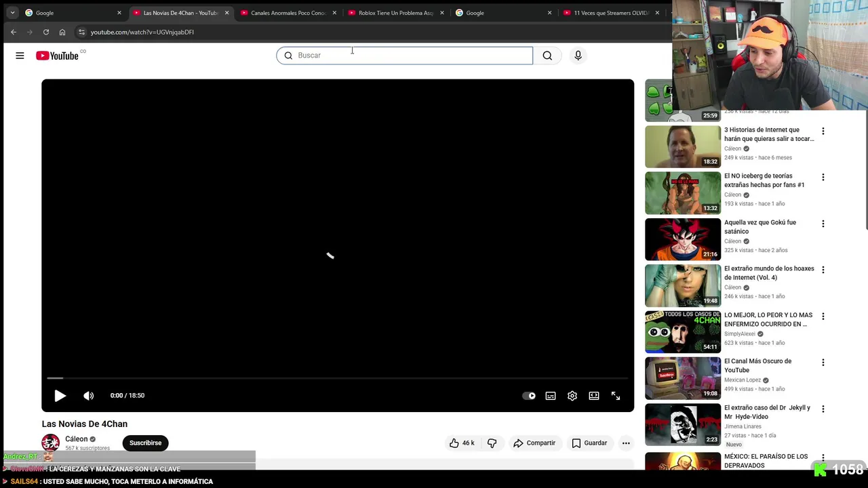Open the player settings gear
The width and height of the screenshot is (868, 488).
572,396
